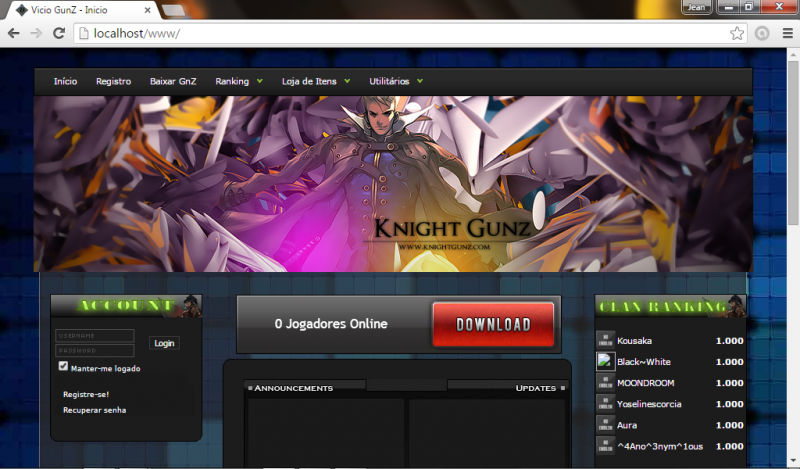The height and width of the screenshot is (469, 800).
Task: Click the Aura clan name
Action: (627, 425)
